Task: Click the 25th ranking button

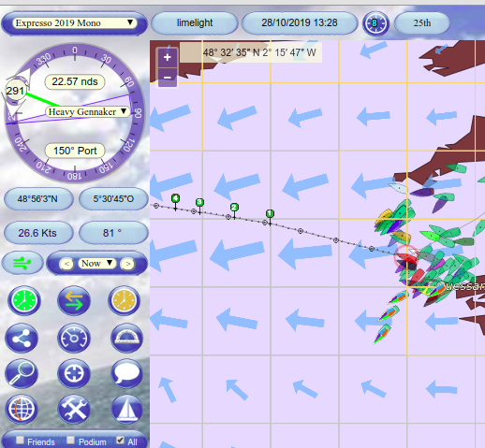Action: [422, 22]
